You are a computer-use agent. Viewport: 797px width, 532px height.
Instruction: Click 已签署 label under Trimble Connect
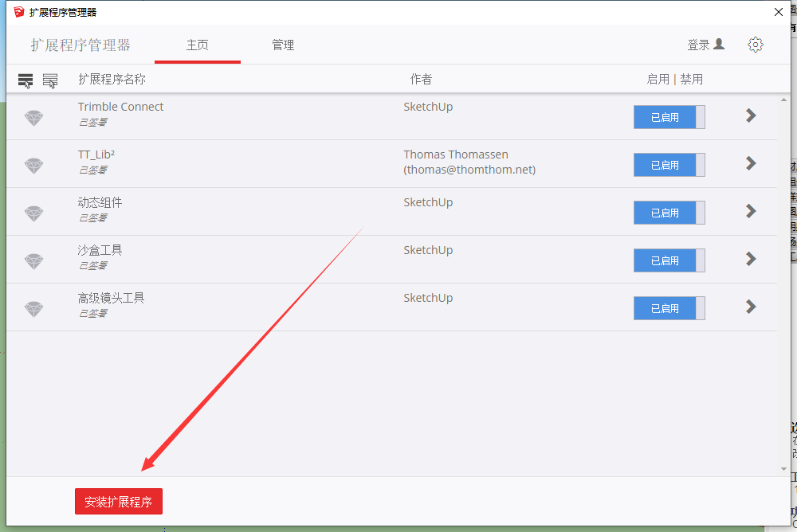click(93, 122)
